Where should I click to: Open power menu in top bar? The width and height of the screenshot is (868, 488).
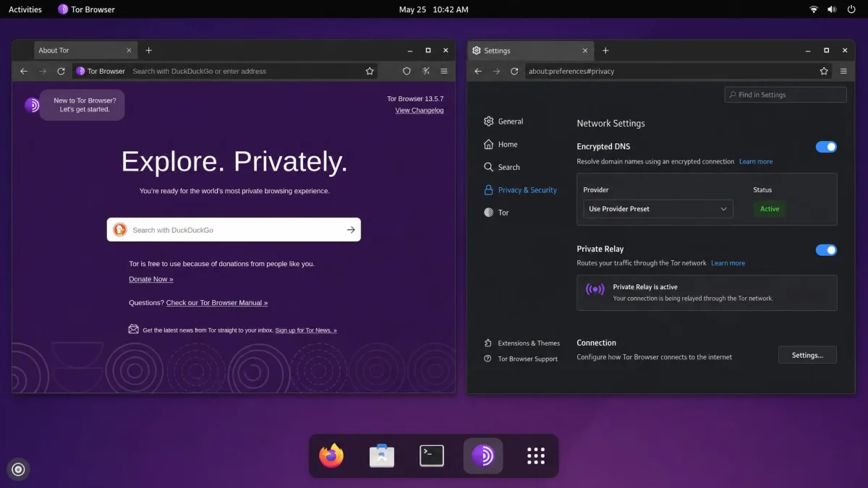pyautogui.click(x=851, y=9)
